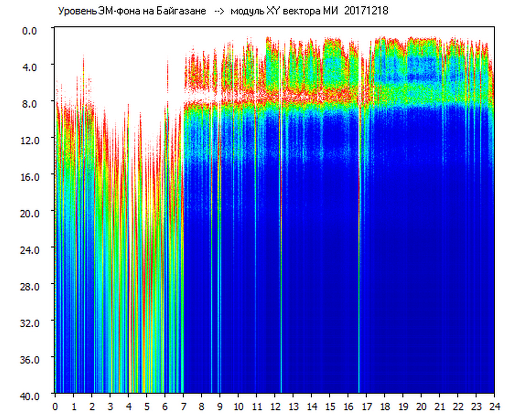
Task: Click the hour 17 x-axis label
Action: pos(366,406)
